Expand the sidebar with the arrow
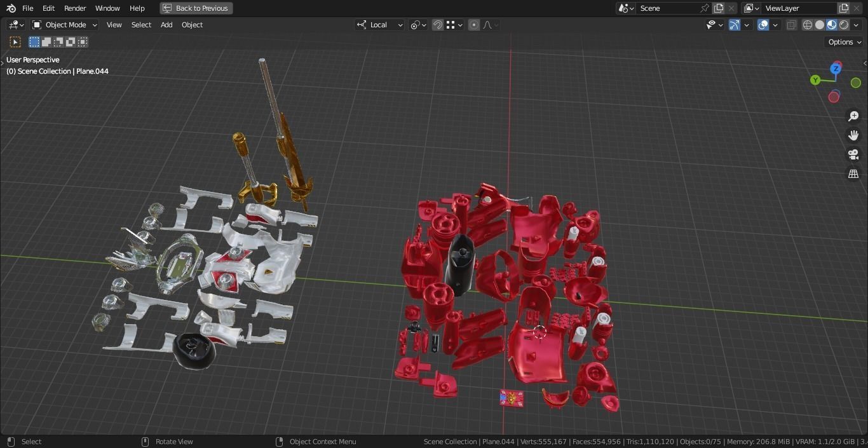This screenshot has width=868, height=448. [x=865, y=63]
